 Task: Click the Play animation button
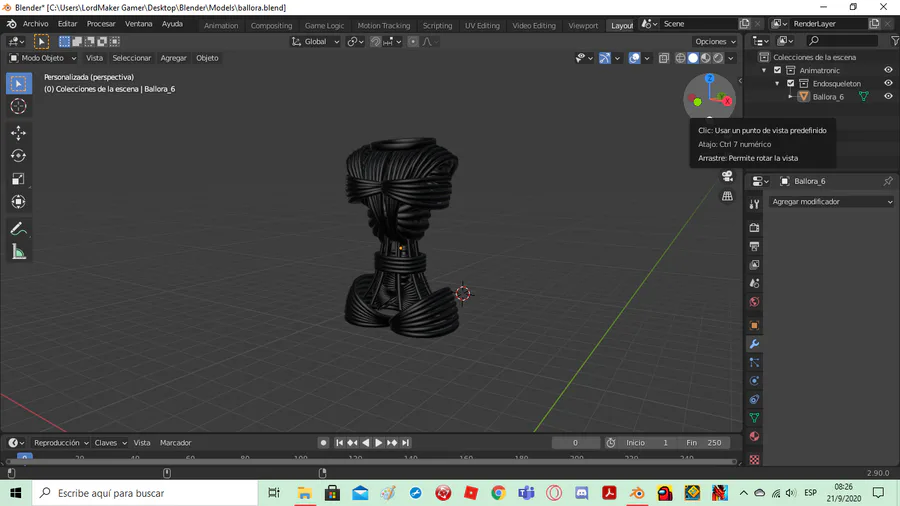click(x=378, y=443)
